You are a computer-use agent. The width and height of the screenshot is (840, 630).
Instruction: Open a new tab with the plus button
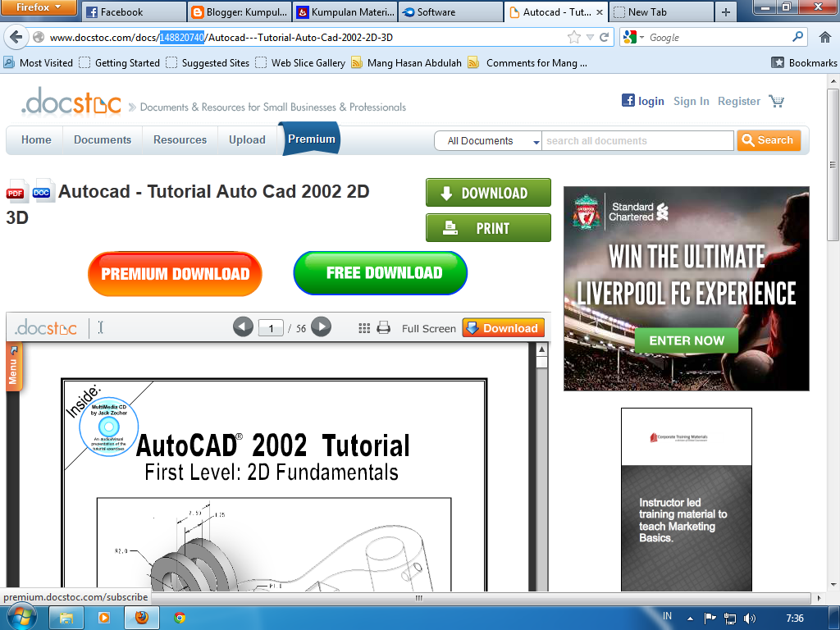tap(726, 11)
